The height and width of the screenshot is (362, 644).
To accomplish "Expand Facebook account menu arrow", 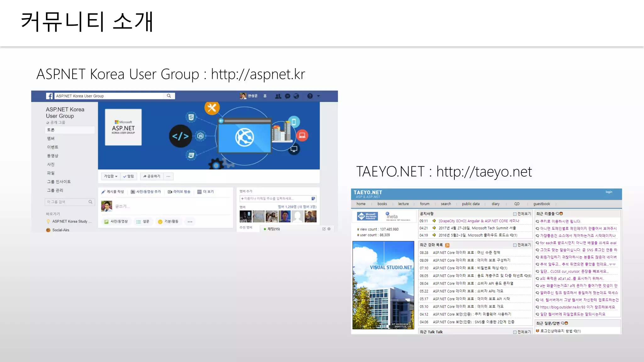I will (319, 96).
